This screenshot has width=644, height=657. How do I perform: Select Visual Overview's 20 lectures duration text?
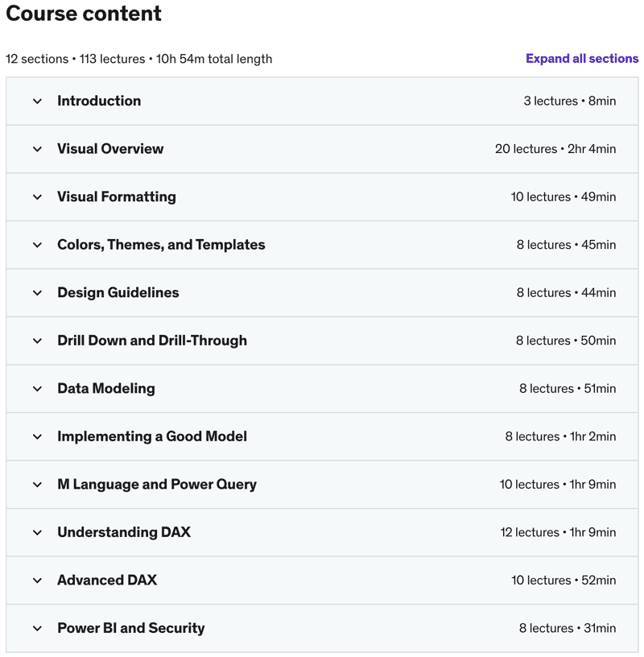(x=555, y=149)
